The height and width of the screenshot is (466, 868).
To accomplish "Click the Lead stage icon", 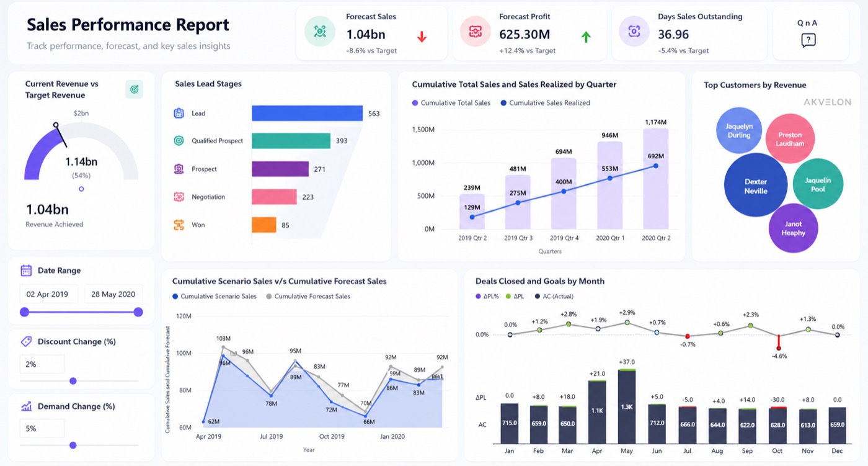I will pyautogui.click(x=179, y=113).
